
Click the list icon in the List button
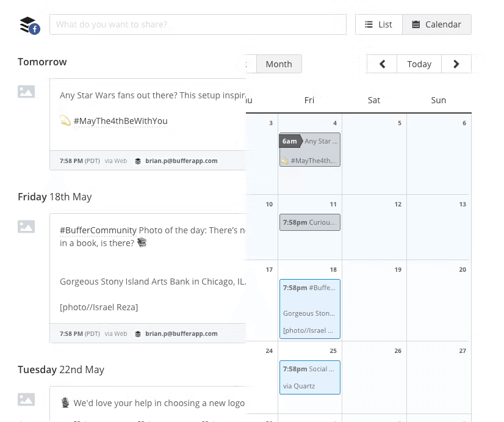(x=369, y=24)
